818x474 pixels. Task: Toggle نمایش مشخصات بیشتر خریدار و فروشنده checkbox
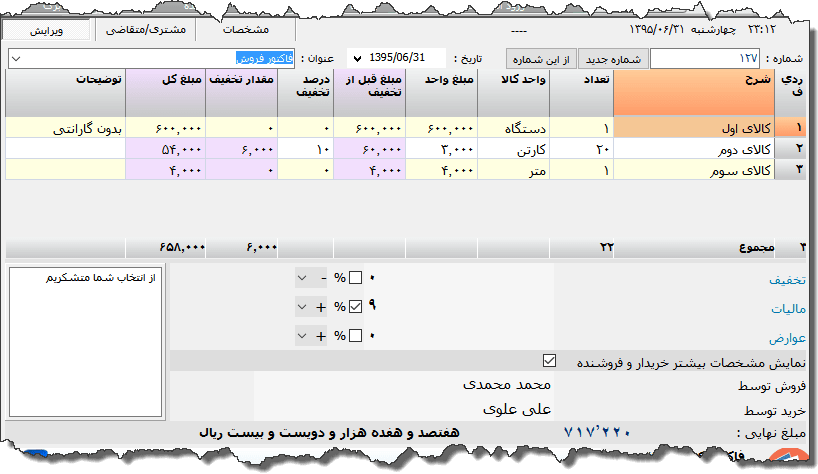tap(548, 360)
